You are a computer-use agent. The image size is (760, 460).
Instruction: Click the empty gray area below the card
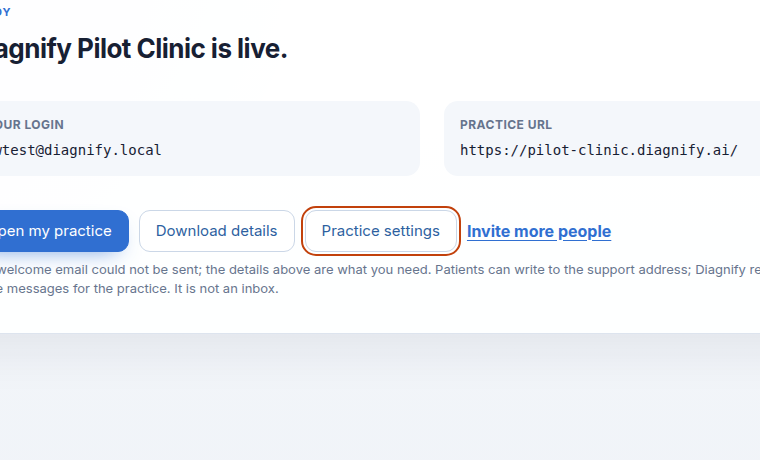point(380,397)
